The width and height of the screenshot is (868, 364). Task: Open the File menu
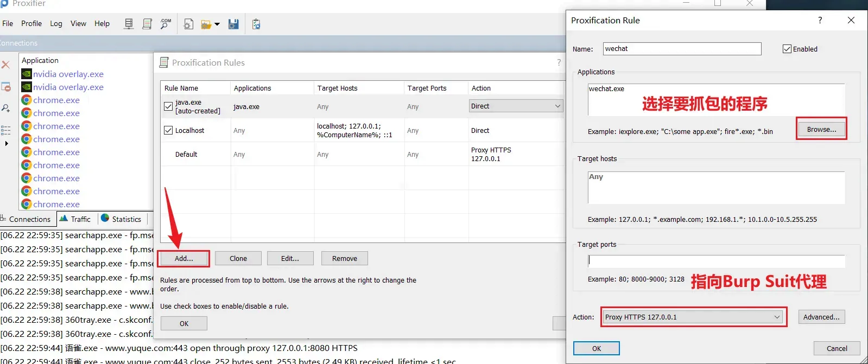click(x=8, y=23)
